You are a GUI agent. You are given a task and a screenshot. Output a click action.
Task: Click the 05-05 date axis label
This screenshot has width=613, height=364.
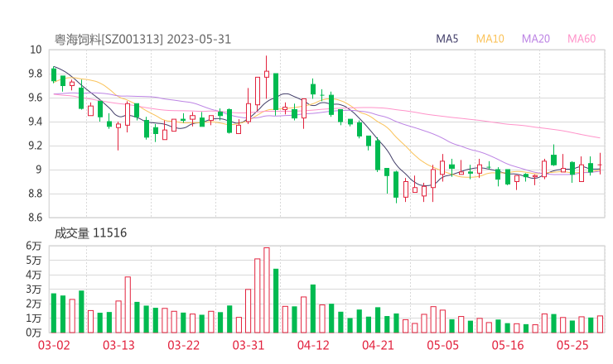click(442, 345)
